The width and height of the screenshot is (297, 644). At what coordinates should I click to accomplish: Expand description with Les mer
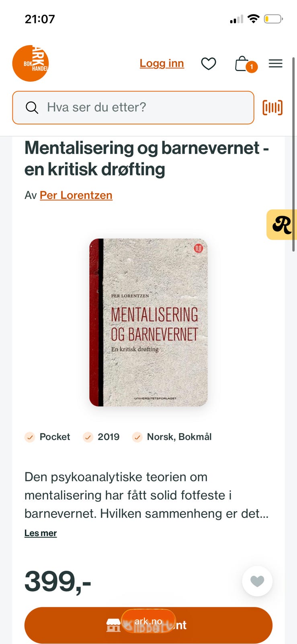tap(41, 533)
